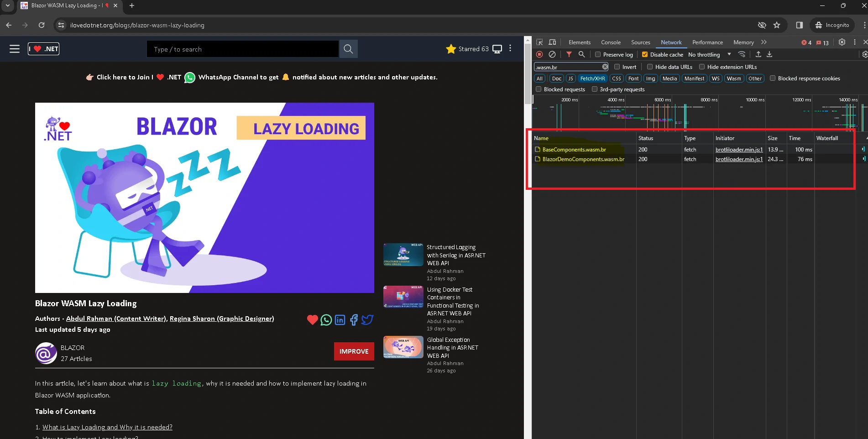Screen dimensions: 868x439
Task: Click the 4 errors indicator
Action: pos(806,42)
